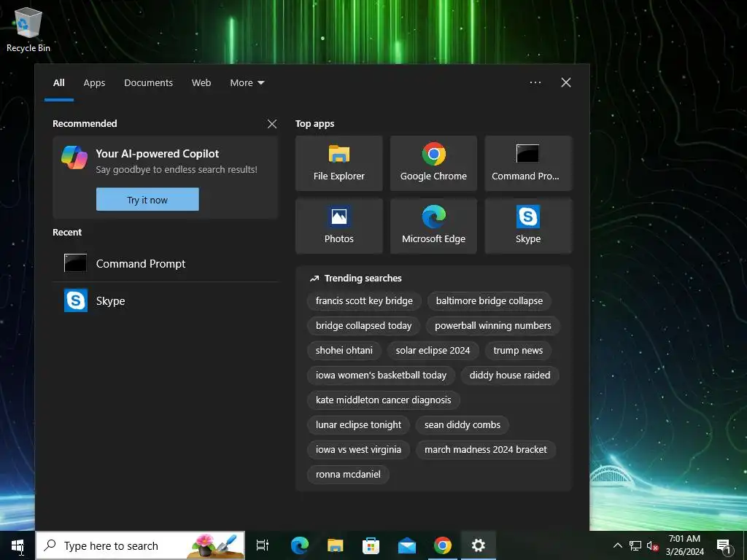Screen dimensions: 747x560
Task: Select 'powerball winning numbers' trending chip
Action: (493, 326)
